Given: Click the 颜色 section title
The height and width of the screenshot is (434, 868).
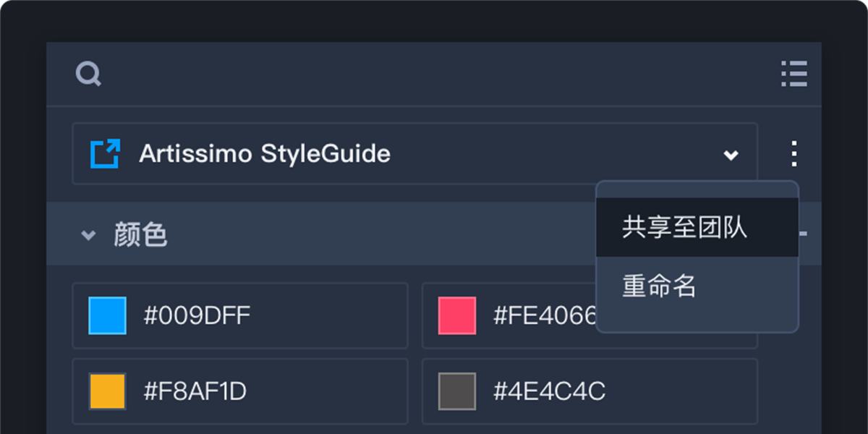Looking at the screenshot, I should click(140, 235).
